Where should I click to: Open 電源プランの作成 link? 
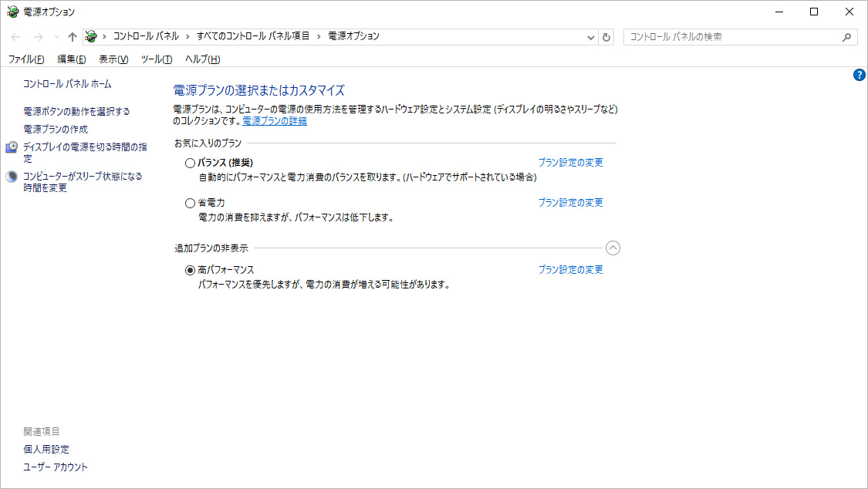click(56, 129)
